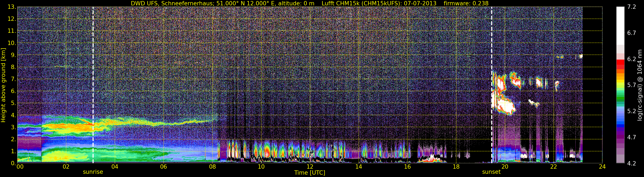This screenshot has height=177, width=644.
Task: Click the '20' time axis tick label
Action: pos(505,167)
